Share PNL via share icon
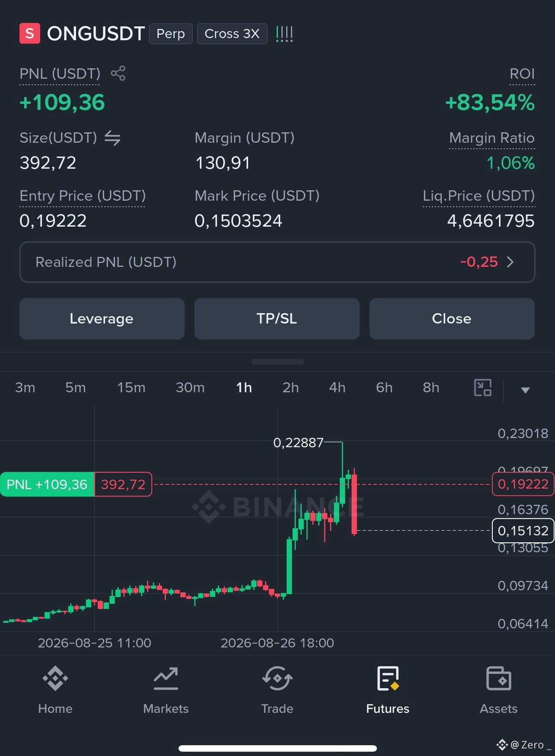 [x=118, y=73]
